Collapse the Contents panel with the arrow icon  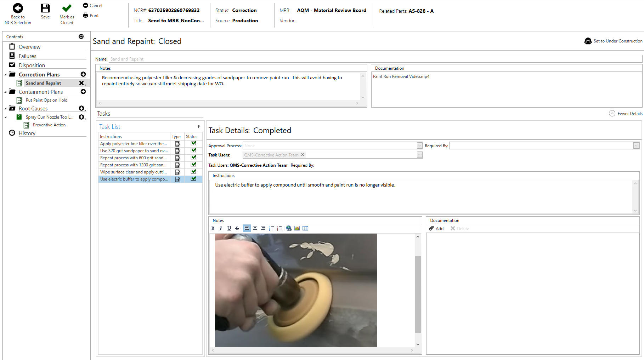81,36
